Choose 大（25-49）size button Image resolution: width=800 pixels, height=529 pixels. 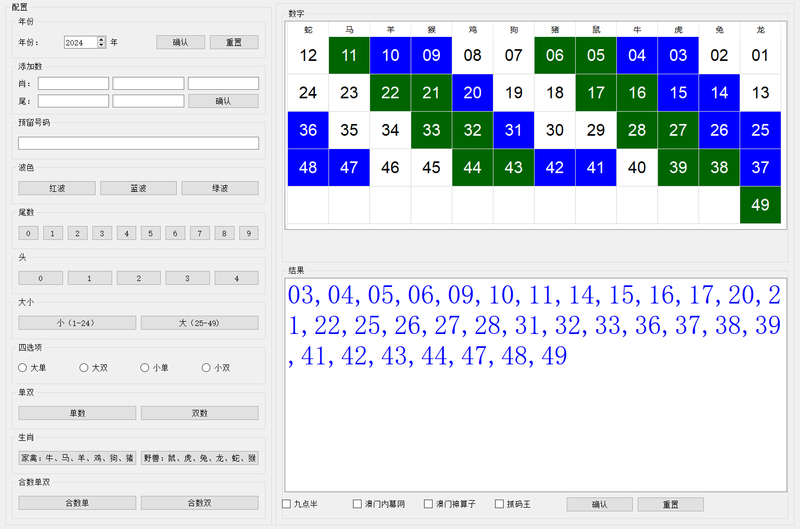[x=199, y=323]
